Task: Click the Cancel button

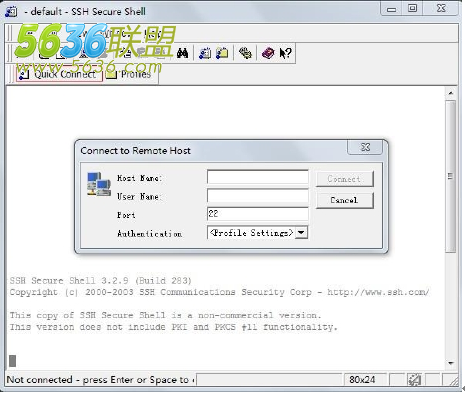Action: click(x=344, y=200)
